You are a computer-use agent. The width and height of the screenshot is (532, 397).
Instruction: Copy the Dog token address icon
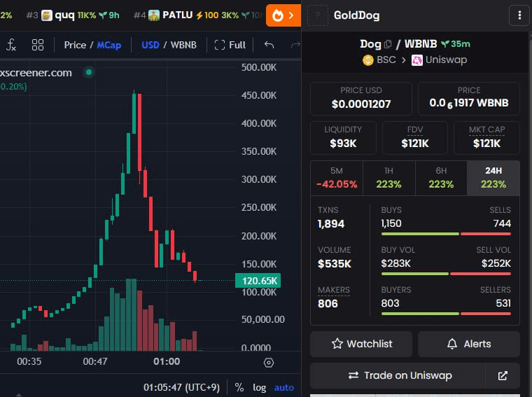388,44
